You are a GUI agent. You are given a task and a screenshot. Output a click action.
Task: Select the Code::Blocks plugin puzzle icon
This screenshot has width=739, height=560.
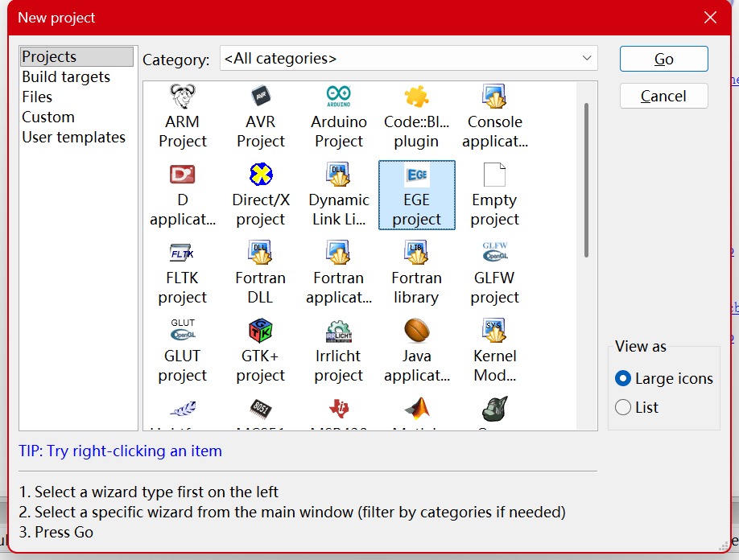pyautogui.click(x=416, y=98)
